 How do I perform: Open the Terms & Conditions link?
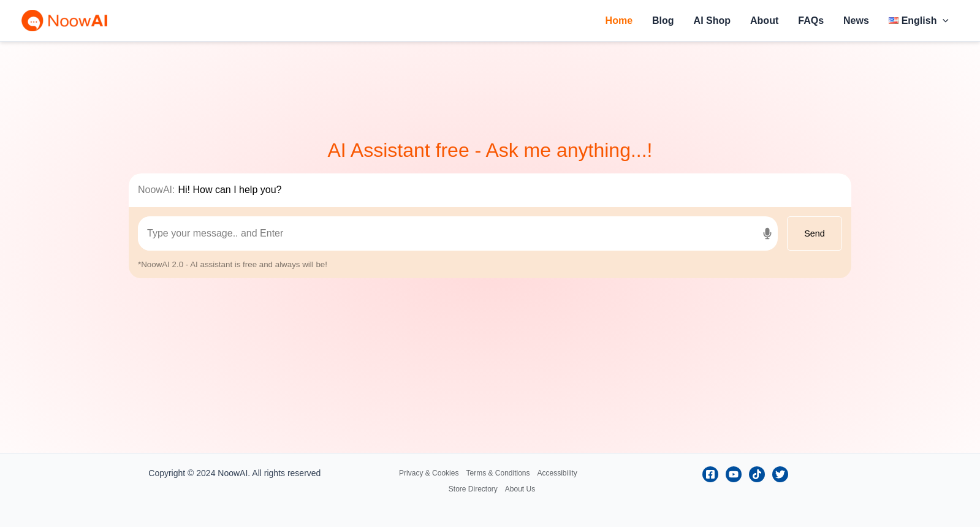(498, 473)
